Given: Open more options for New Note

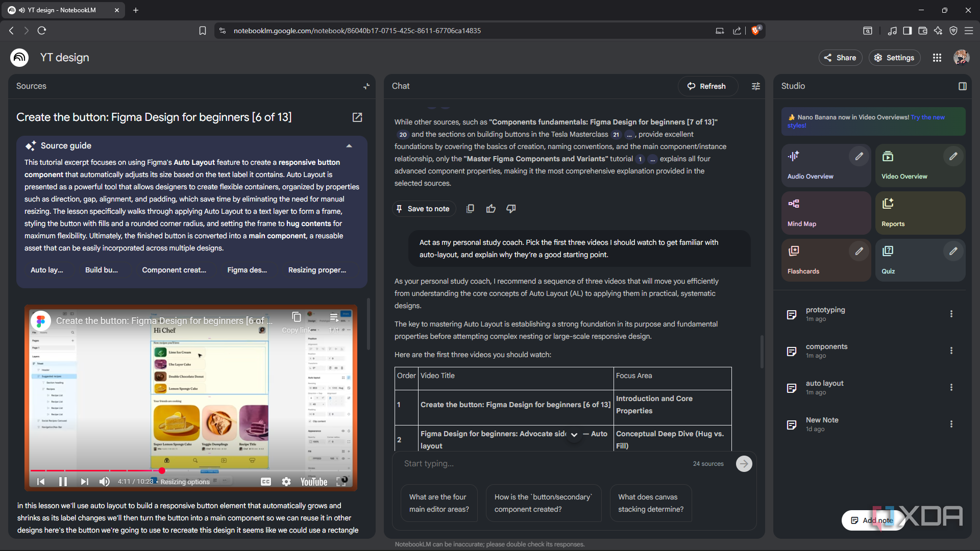Looking at the screenshot, I should (x=951, y=424).
